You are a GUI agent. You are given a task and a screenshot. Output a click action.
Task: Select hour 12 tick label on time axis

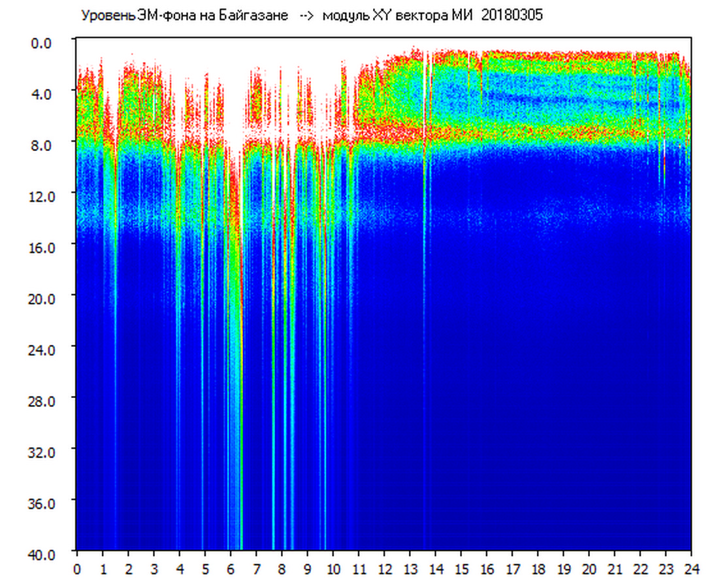(x=384, y=569)
